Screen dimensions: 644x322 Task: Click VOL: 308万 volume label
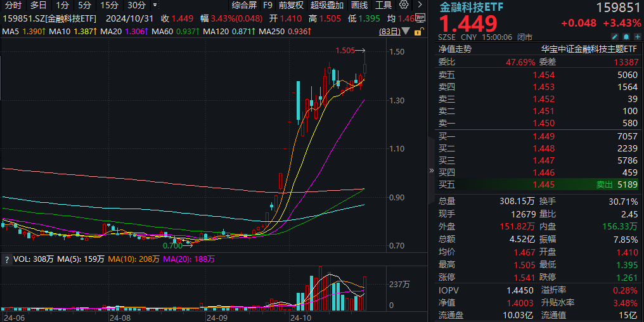coord(33,259)
